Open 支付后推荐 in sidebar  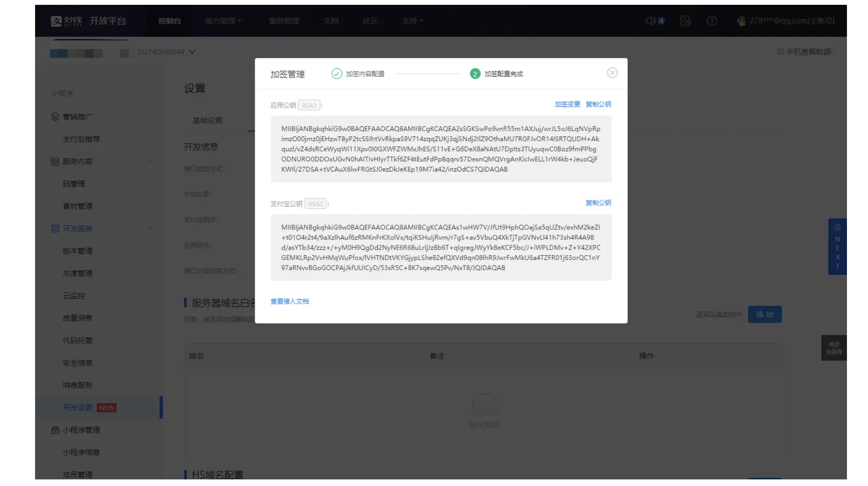[x=81, y=139]
